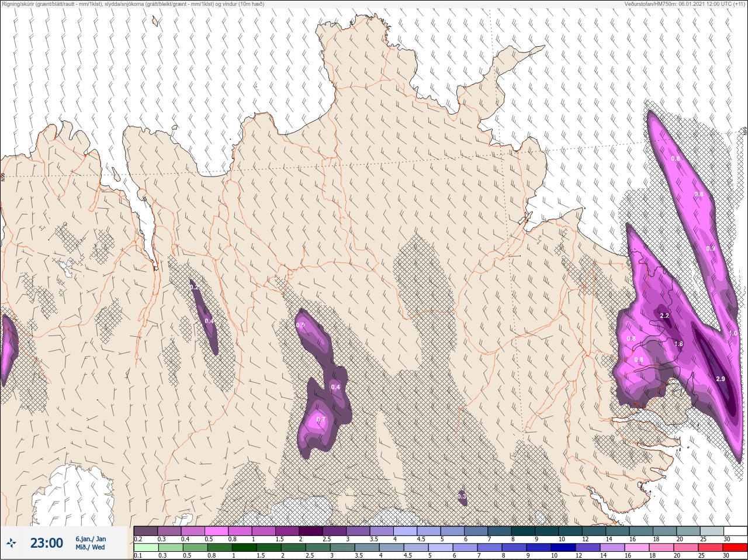The width and height of the screenshot is (748, 560).
Task: Click the weekday label Mið./Wed
Action: (x=91, y=547)
